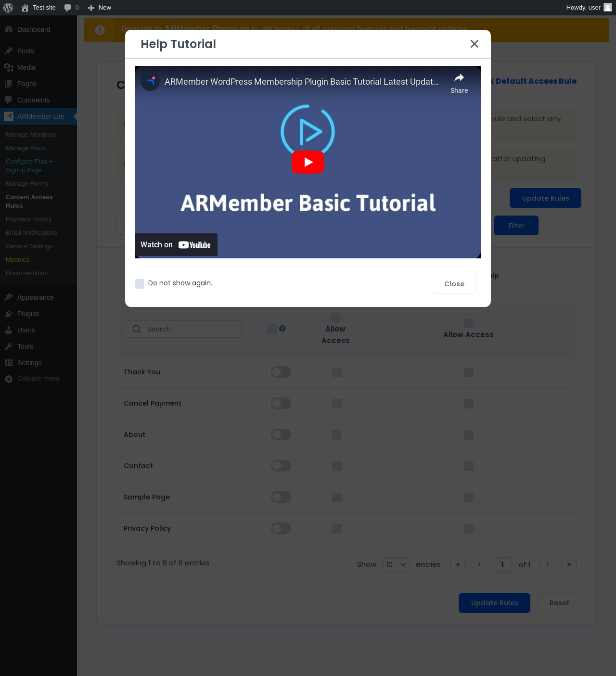
Task: Open the Show entries dropdown
Action: coord(396,564)
